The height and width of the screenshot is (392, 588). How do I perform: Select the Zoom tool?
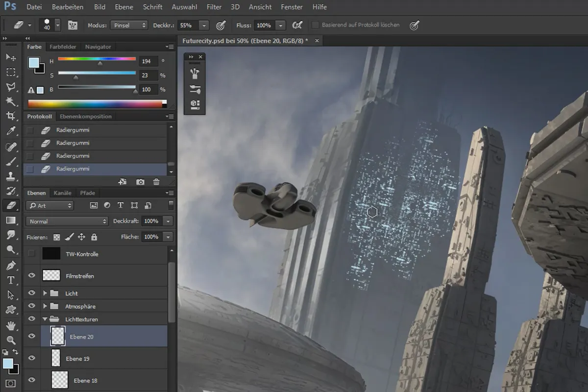point(10,340)
